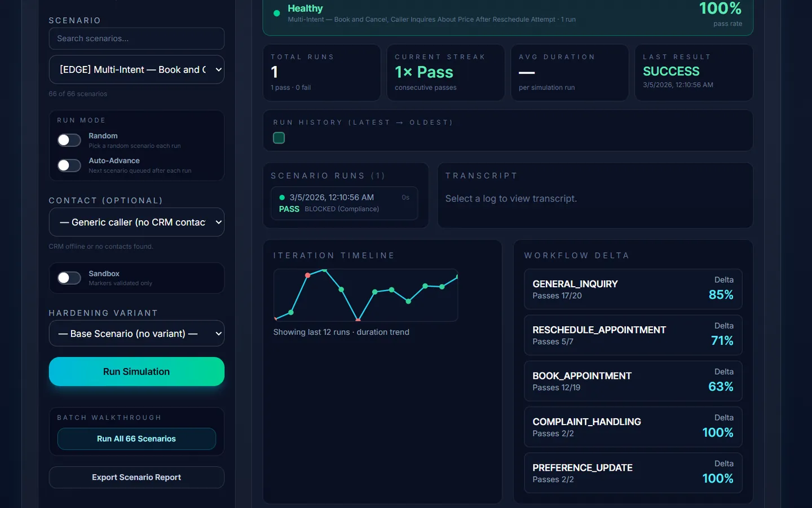This screenshot has height=508, width=812.
Task: Click the 63% delta value
Action: pyautogui.click(x=721, y=387)
